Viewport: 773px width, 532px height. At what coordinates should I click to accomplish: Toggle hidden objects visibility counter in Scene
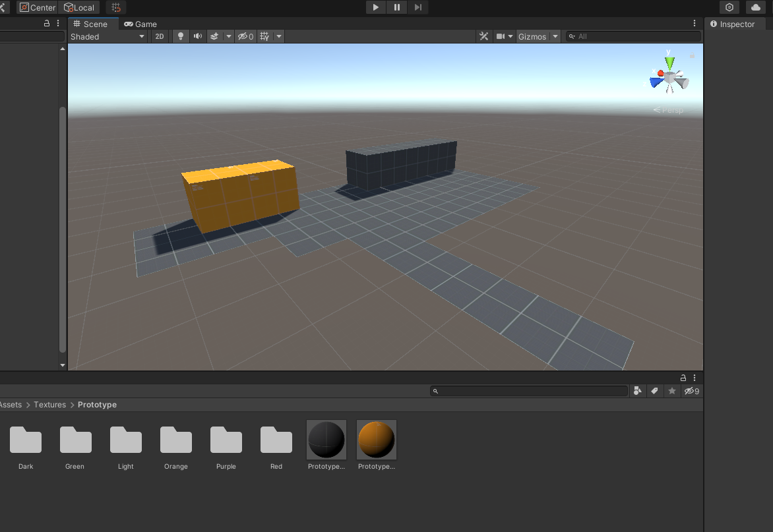pyautogui.click(x=245, y=36)
